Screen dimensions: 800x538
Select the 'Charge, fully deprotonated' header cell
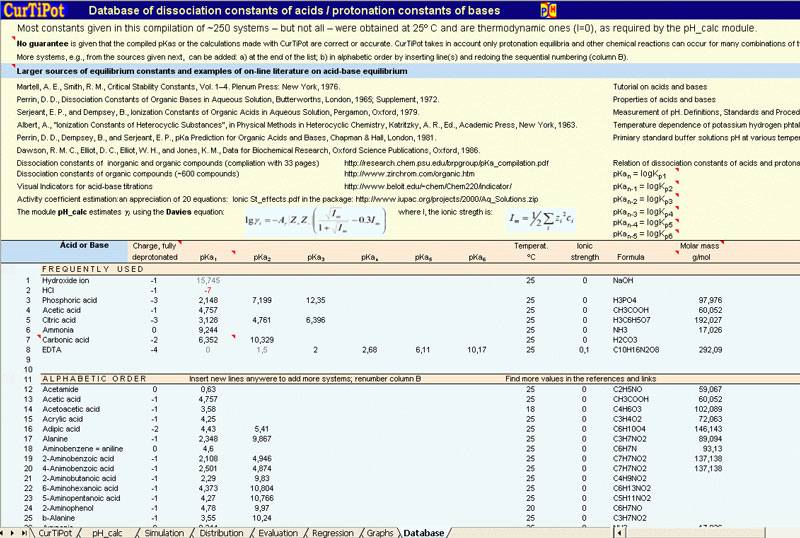coord(155,252)
